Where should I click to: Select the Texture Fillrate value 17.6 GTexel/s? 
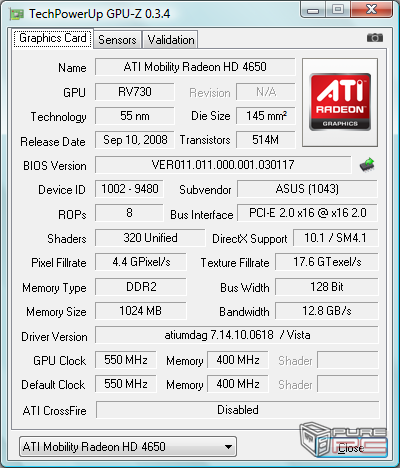(x=327, y=262)
